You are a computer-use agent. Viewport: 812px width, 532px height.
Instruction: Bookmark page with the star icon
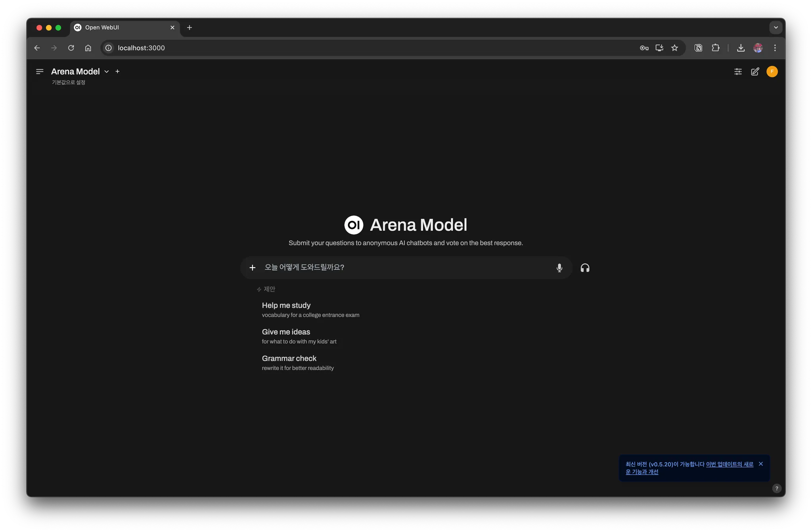(674, 48)
